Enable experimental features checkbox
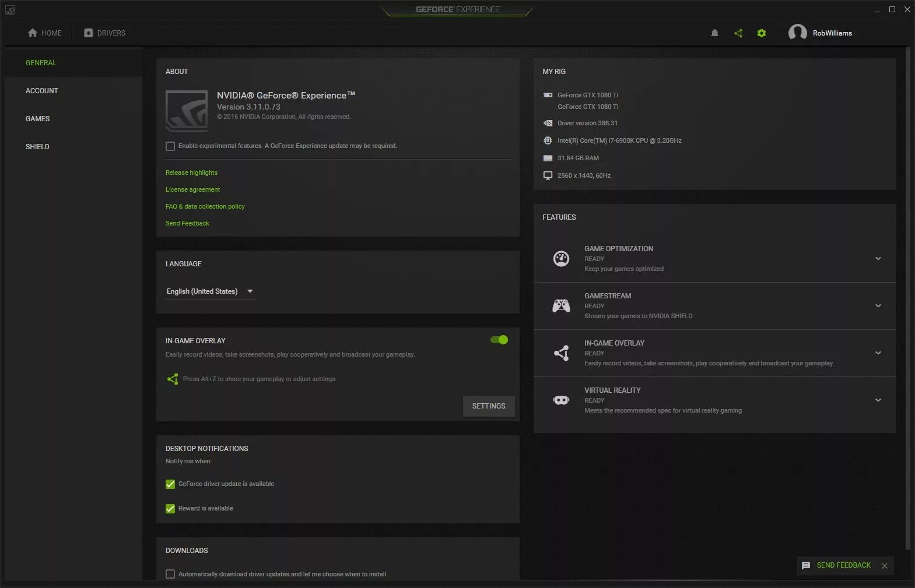Viewport: 915px width, 588px height. pos(170,146)
